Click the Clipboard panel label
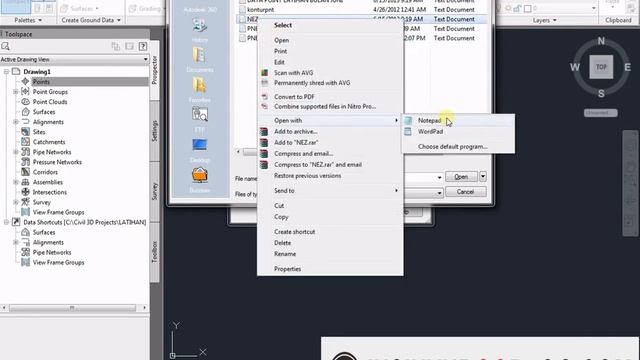The width and height of the screenshot is (640, 360). 618,20
